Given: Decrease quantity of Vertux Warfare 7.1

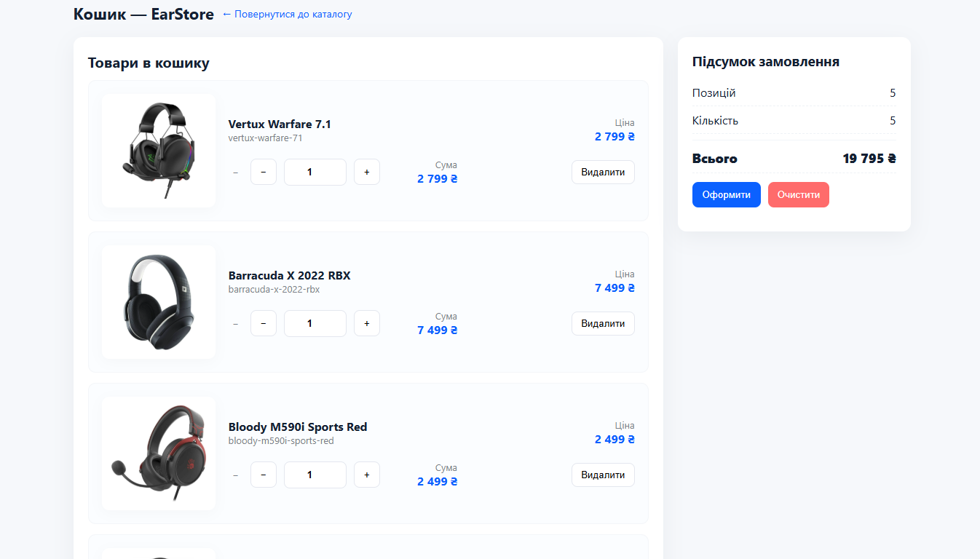Looking at the screenshot, I should point(264,172).
